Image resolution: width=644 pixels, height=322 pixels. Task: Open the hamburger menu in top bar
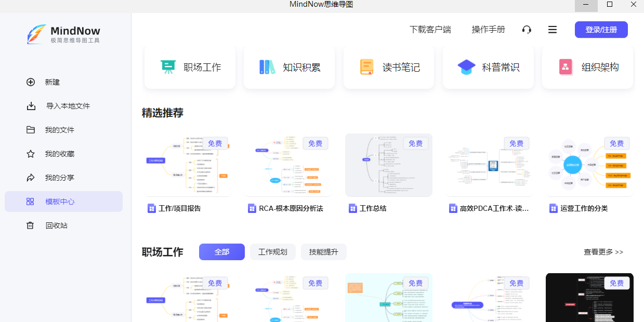tap(552, 30)
